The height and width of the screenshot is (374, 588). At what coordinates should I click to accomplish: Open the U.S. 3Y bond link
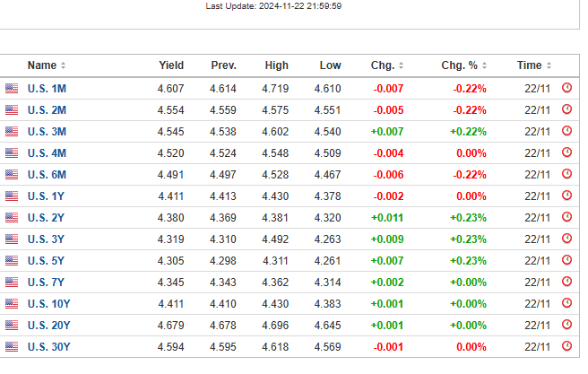(x=46, y=239)
